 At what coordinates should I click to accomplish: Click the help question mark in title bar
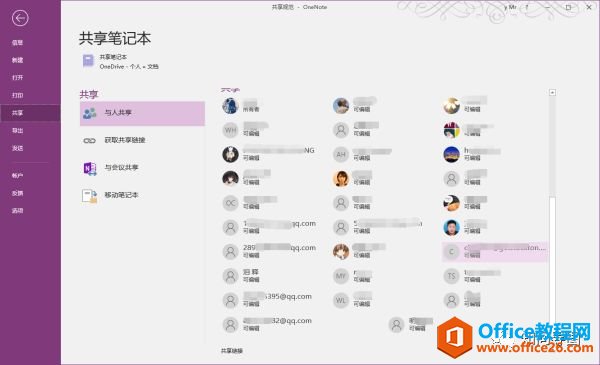[527, 7]
